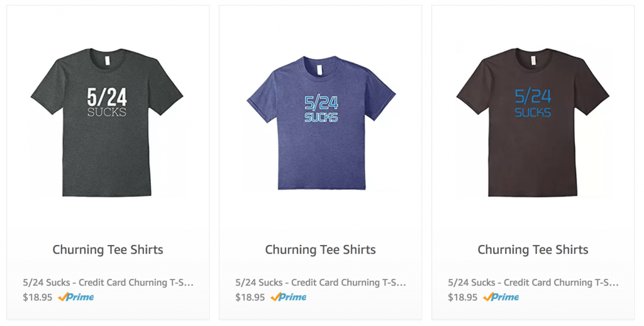Click the $18.95 price on the brown shirt card

pos(462,297)
